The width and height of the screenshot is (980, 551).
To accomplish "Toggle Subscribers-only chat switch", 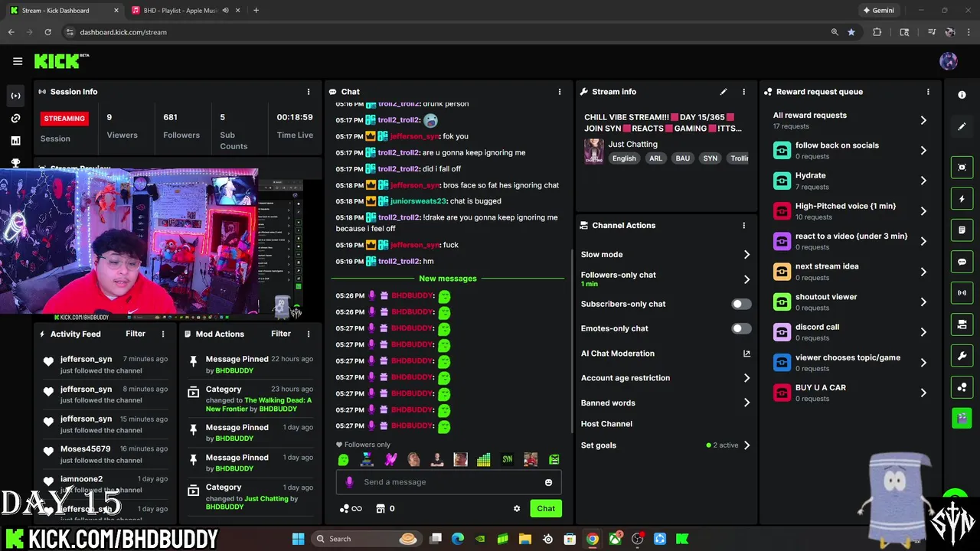I will click(x=741, y=304).
